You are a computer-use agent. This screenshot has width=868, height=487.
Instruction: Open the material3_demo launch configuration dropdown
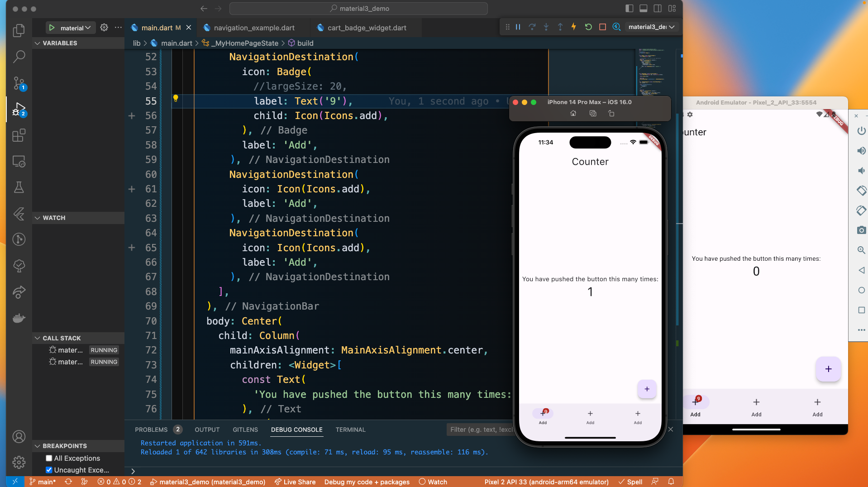click(x=650, y=27)
